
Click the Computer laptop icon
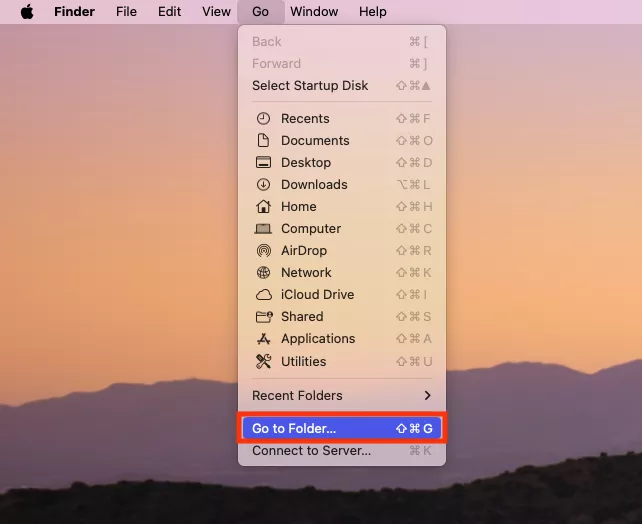[x=263, y=228]
